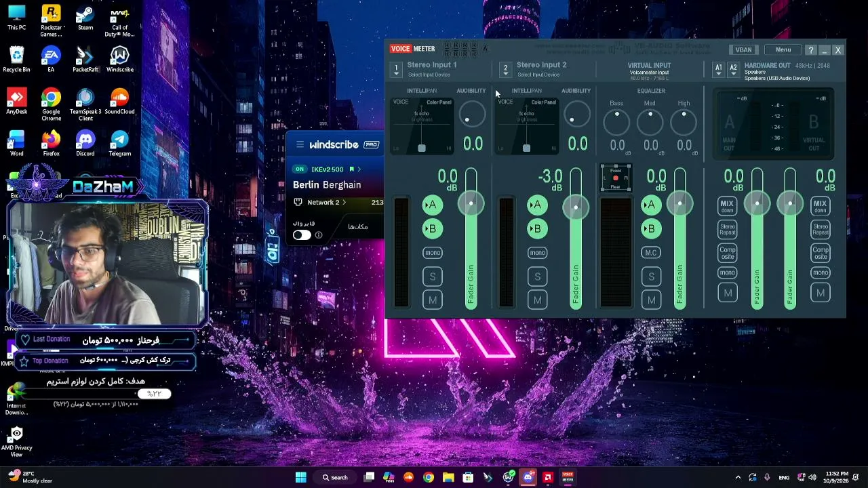Route Stereo Input 1 to bus B
The height and width of the screenshot is (488, 868).
(x=433, y=228)
